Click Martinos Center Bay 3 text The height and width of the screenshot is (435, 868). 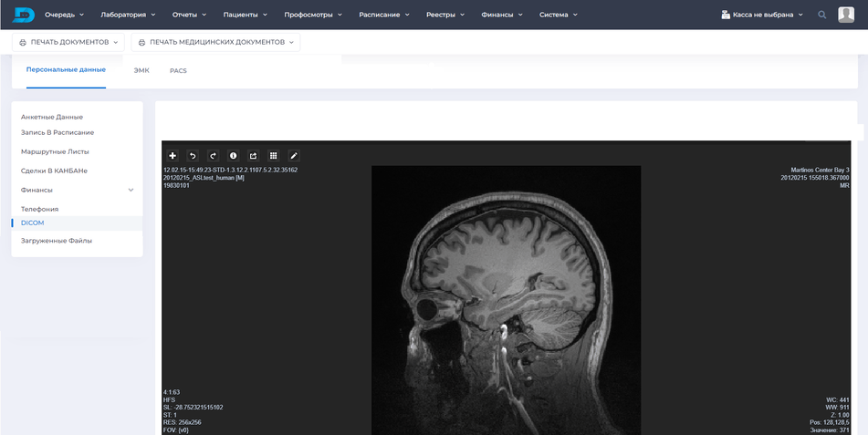820,170
